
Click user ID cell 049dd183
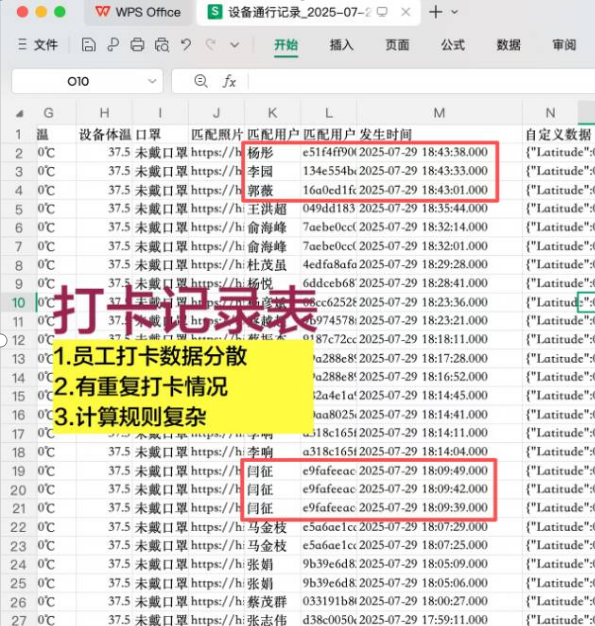tap(329, 208)
